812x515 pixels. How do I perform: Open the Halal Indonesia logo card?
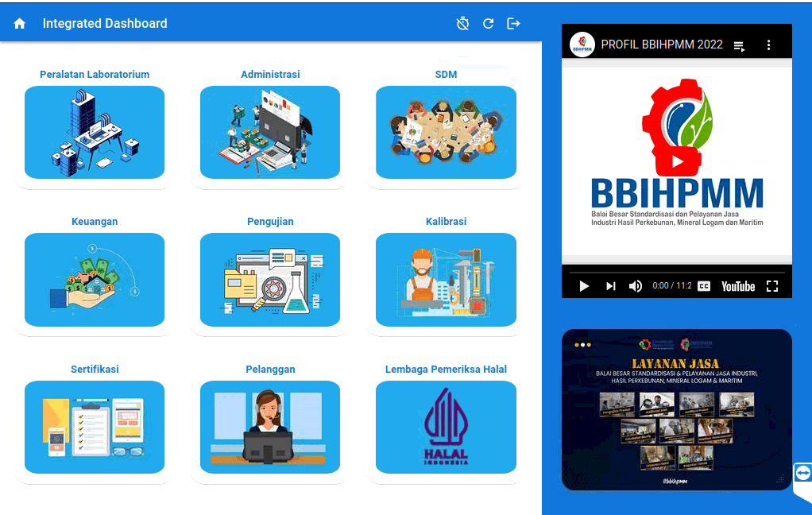click(446, 427)
